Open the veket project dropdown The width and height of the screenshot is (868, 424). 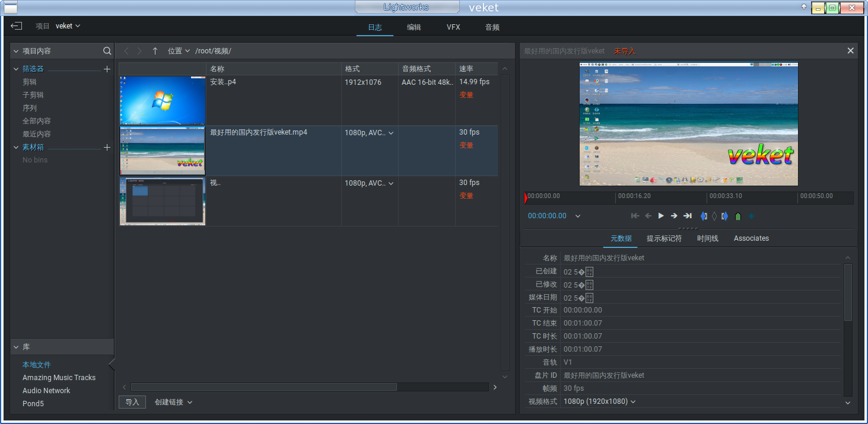click(x=68, y=25)
